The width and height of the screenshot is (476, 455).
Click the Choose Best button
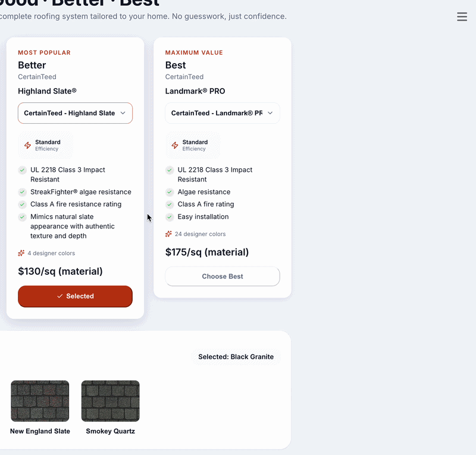(223, 276)
